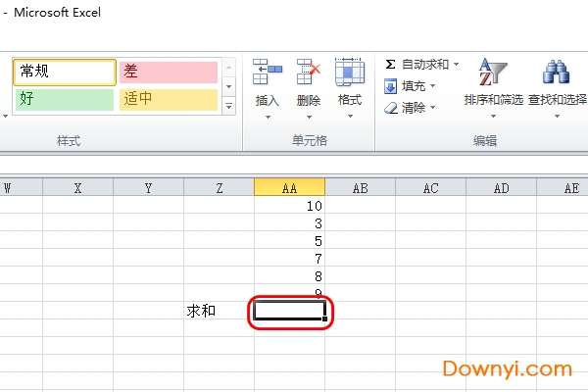Click the Sort and Filter icon
The width and height of the screenshot is (588, 392).
492,72
